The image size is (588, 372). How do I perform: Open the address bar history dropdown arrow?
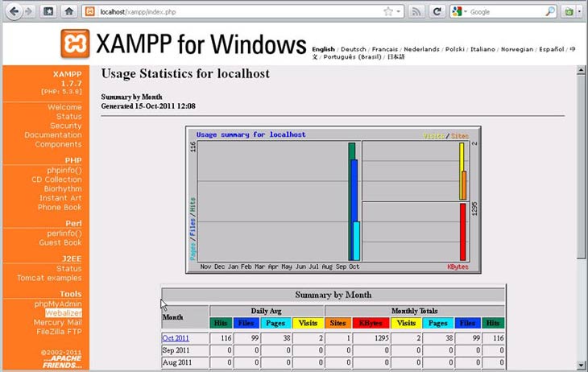tap(398, 11)
